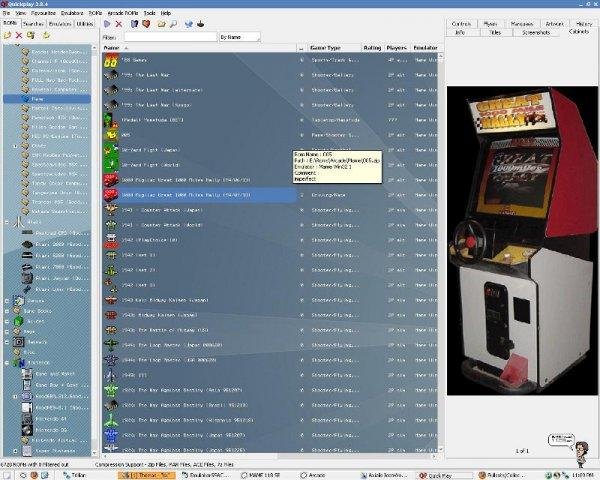Collapse the Atari tree node
600x480 pixels.
7,222
